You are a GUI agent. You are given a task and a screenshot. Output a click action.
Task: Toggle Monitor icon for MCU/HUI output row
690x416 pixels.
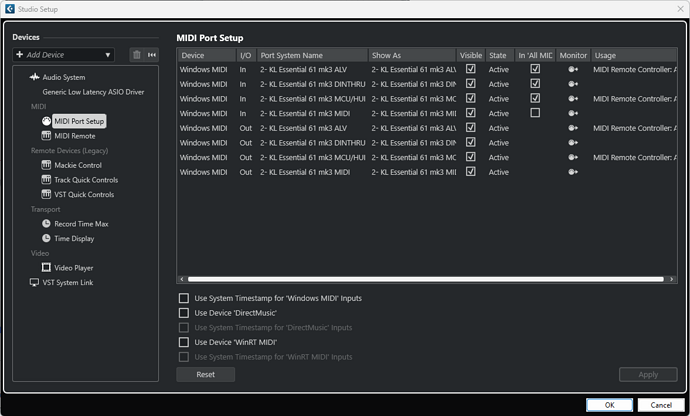coord(573,157)
